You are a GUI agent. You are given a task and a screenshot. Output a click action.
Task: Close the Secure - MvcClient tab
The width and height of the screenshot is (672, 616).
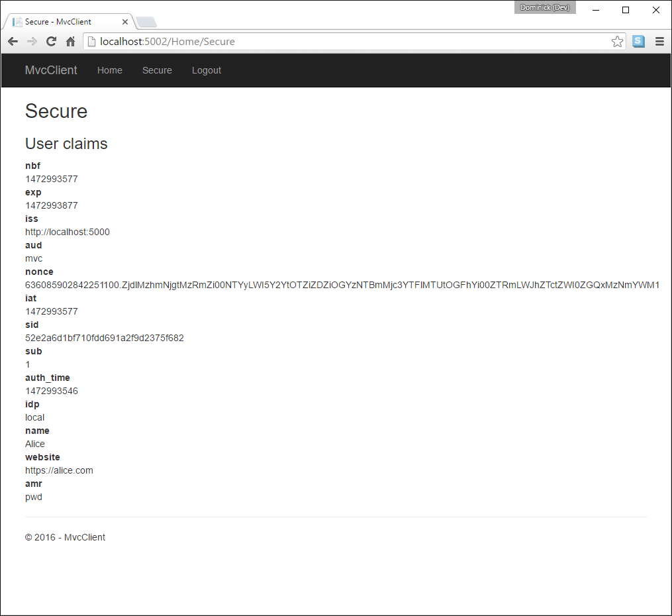[125, 22]
